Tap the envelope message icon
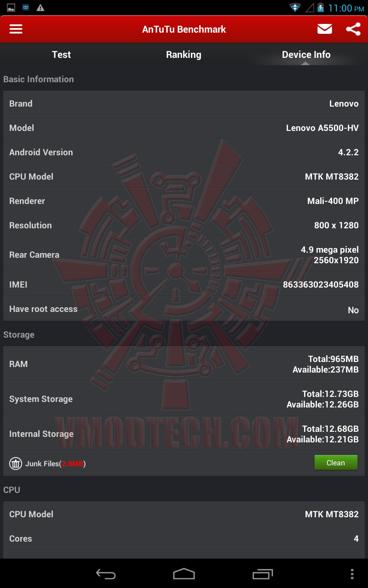Screen dimensions: 368x588 (325, 29)
